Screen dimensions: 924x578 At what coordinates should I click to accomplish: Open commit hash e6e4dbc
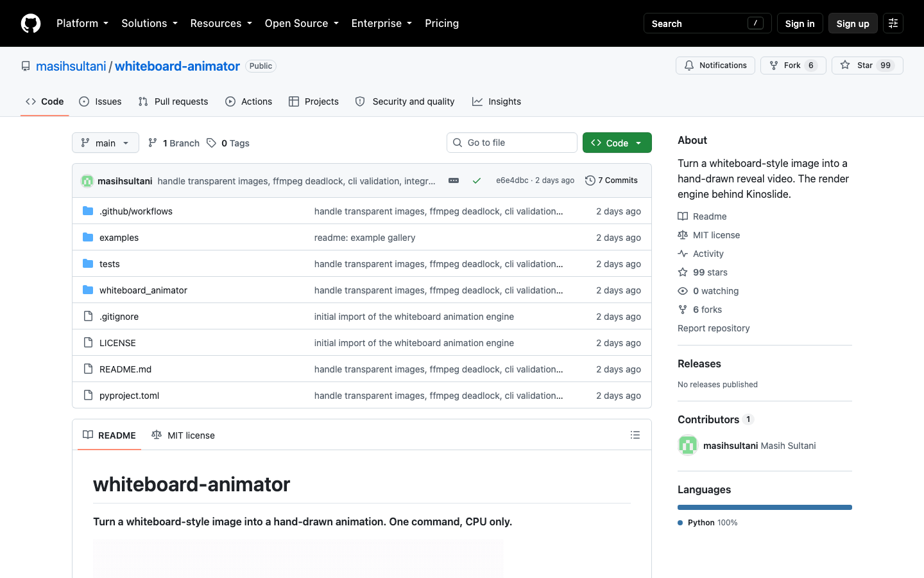[x=512, y=180]
